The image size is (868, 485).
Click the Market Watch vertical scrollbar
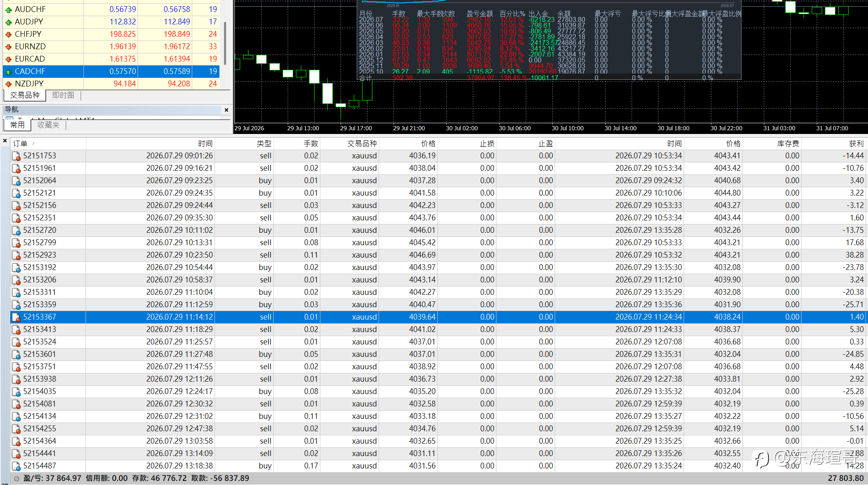(x=225, y=43)
